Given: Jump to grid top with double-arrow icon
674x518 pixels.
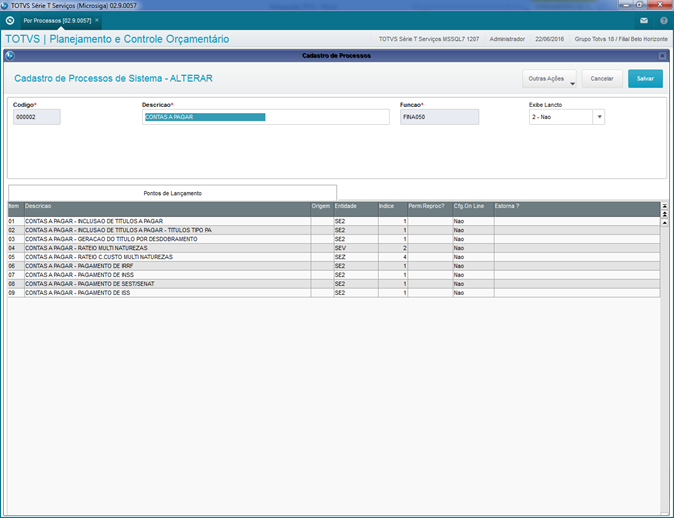Looking at the screenshot, I should coord(665,214).
